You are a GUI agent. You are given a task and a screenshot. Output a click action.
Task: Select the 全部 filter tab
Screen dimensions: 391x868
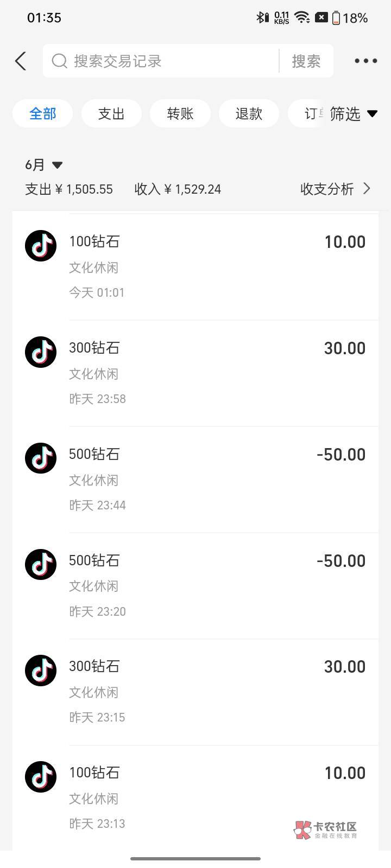click(x=42, y=114)
